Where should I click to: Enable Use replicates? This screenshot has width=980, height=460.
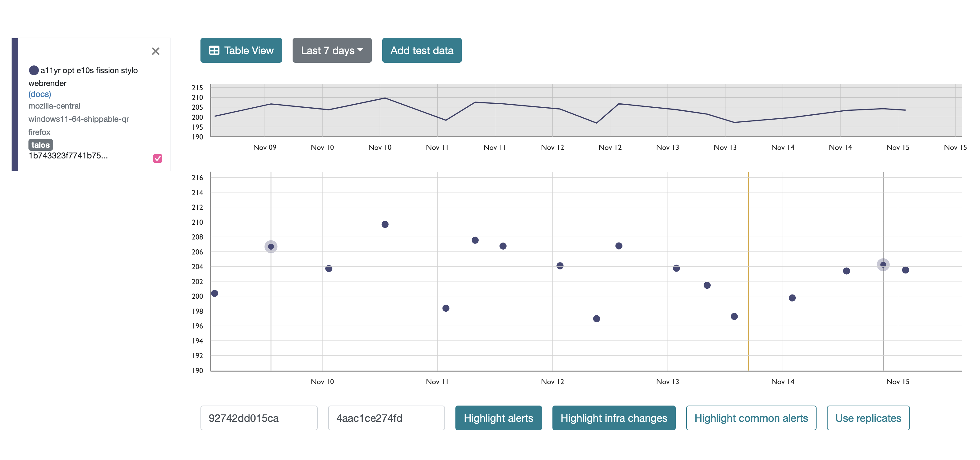tap(868, 418)
